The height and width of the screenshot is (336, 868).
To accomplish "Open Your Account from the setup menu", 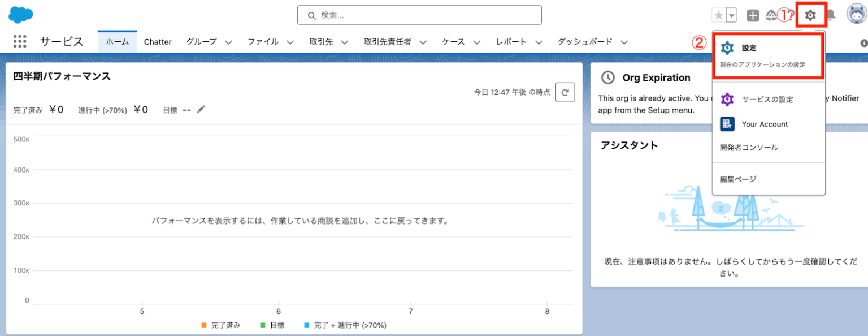I will (764, 124).
